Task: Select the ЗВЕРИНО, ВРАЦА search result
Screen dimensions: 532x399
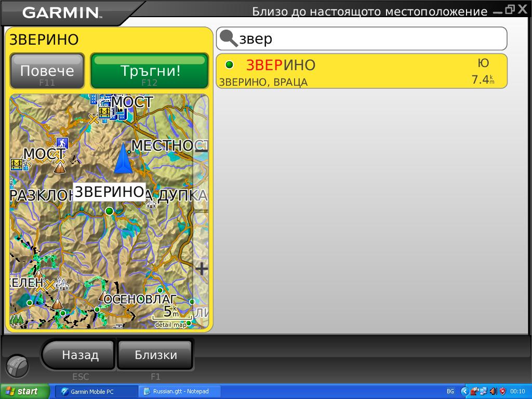Action: [x=361, y=71]
